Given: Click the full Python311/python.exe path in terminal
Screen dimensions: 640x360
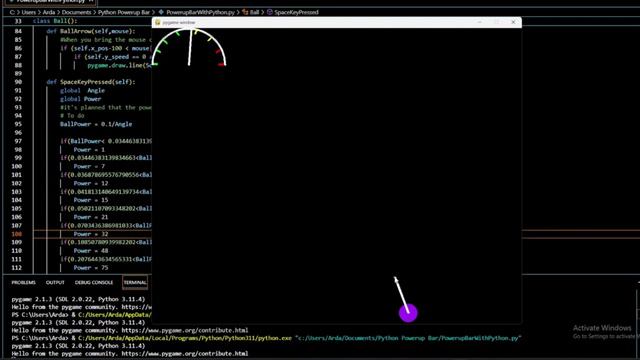Looking at the screenshot, I should click(185, 338).
